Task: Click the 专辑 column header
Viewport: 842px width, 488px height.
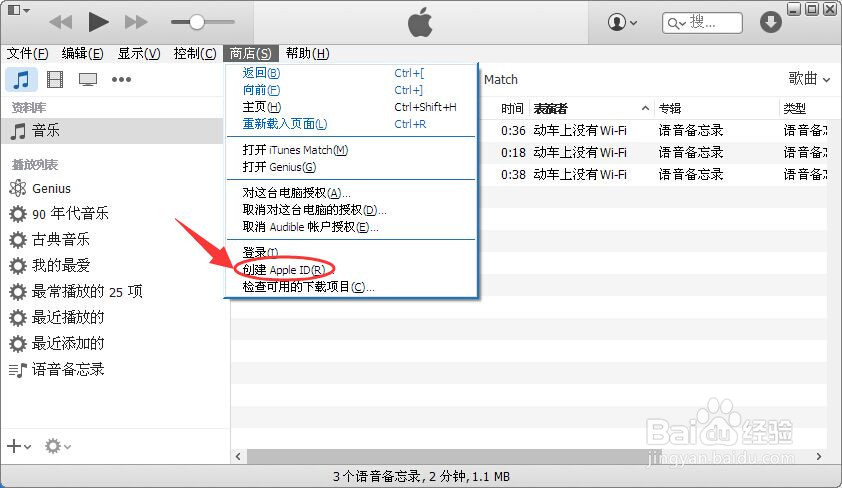Action: click(x=717, y=108)
